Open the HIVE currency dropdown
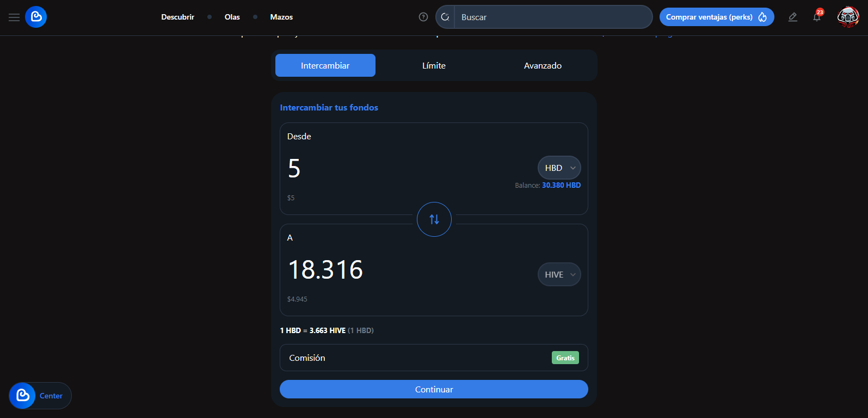Screen dimensions: 868x418 coord(559,274)
